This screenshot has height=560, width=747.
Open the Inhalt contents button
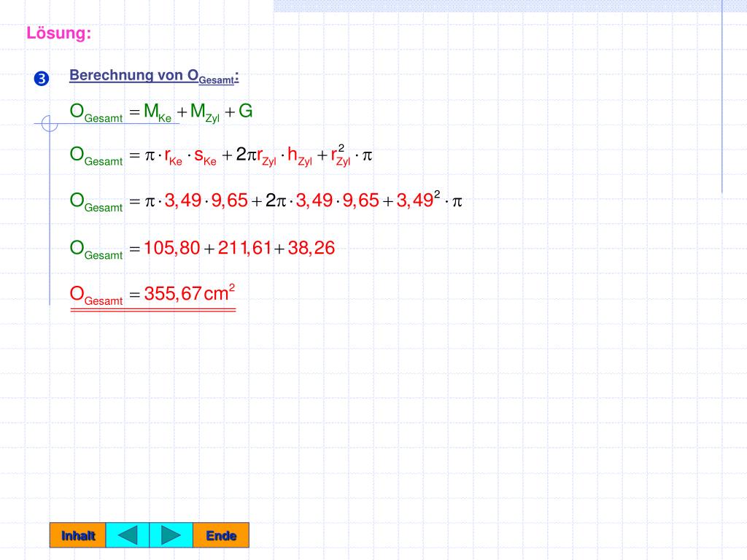[77, 535]
